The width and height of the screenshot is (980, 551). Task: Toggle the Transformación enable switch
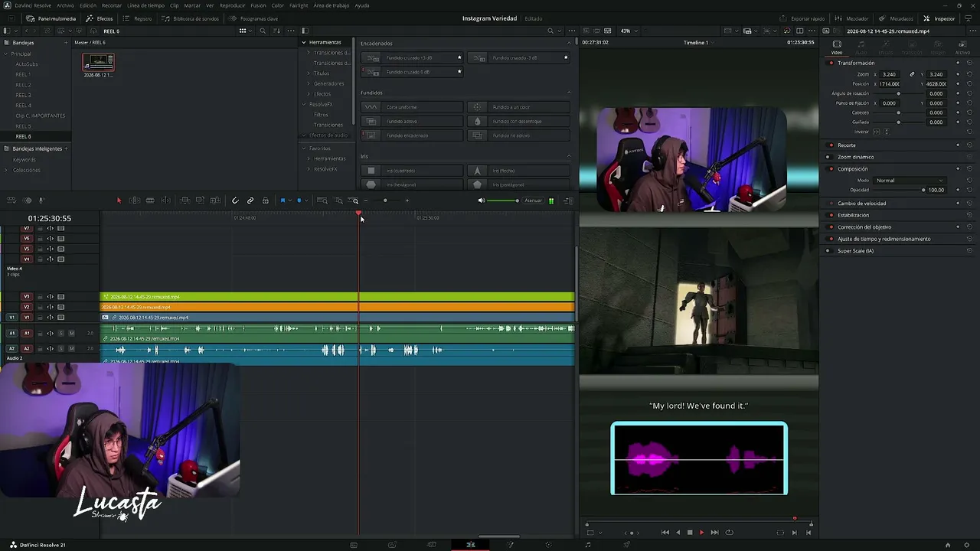831,63
